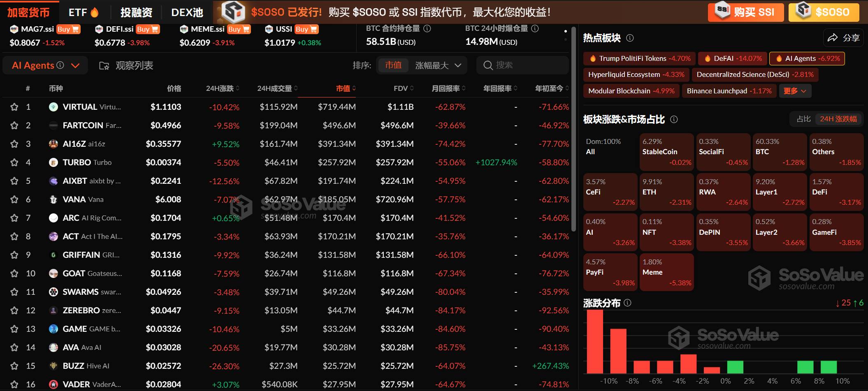Sort by 月回报率 column

(x=448, y=88)
